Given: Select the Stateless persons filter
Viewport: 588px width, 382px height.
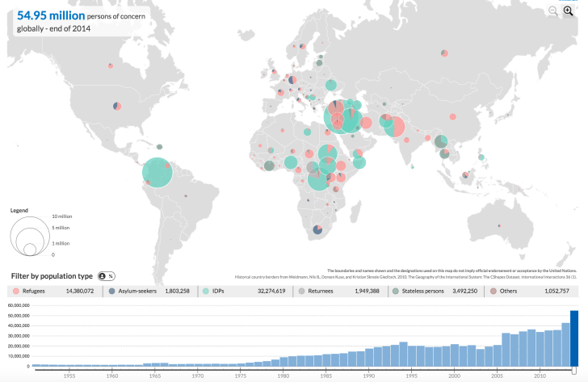Looking at the screenshot, I should 435,291.
